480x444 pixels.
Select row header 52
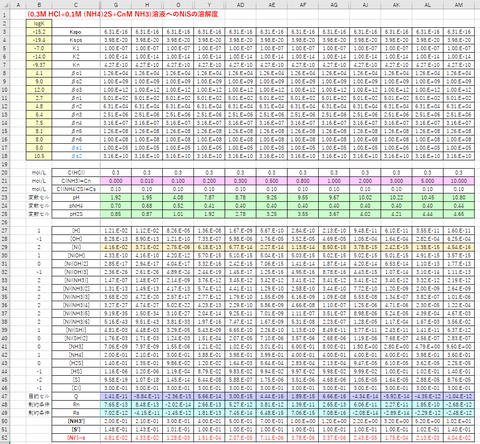click(5, 438)
